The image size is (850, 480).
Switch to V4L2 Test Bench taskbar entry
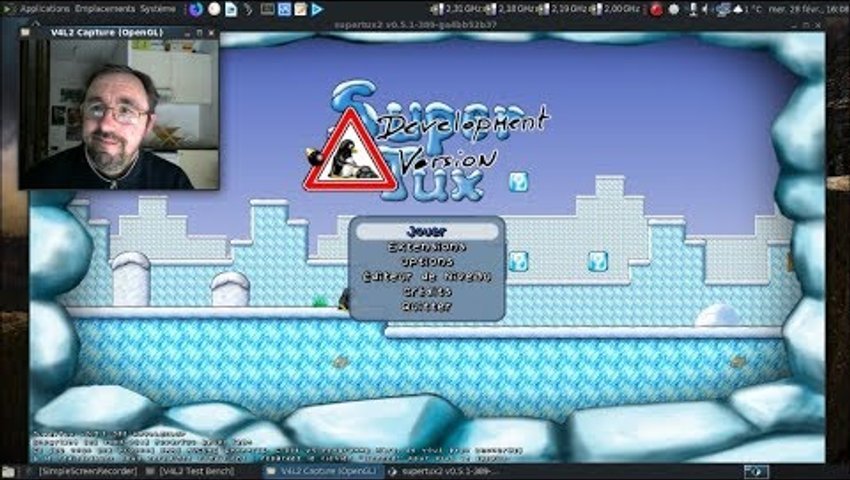pyautogui.click(x=191, y=471)
